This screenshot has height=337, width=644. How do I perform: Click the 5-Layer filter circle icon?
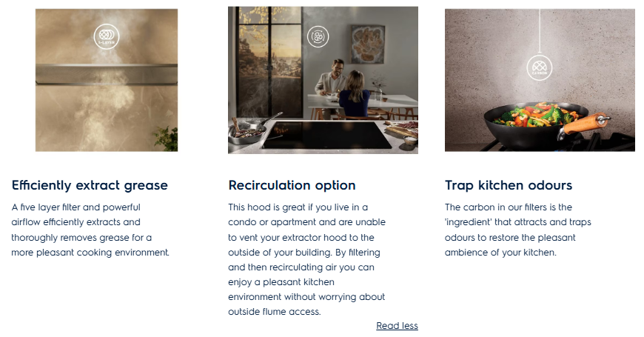(x=107, y=36)
